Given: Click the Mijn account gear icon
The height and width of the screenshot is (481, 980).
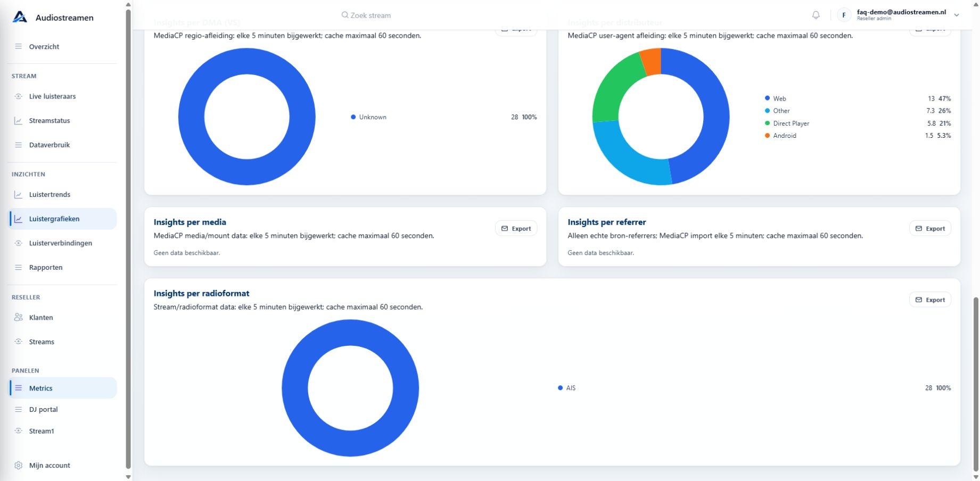Looking at the screenshot, I should tap(19, 465).
